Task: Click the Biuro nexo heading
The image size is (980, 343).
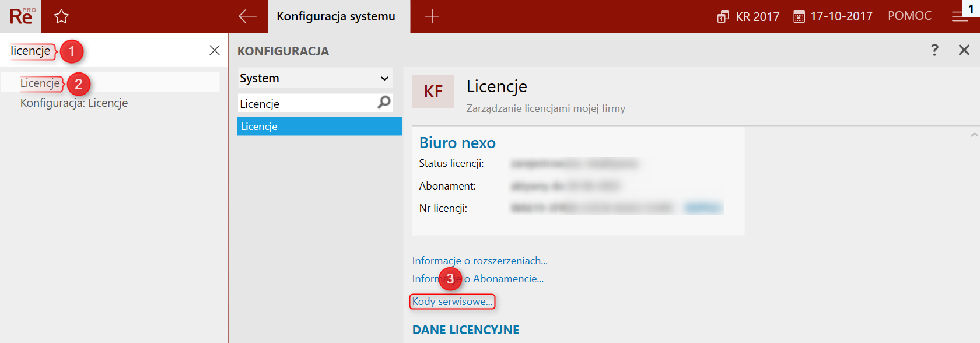Action: click(457, 143)
